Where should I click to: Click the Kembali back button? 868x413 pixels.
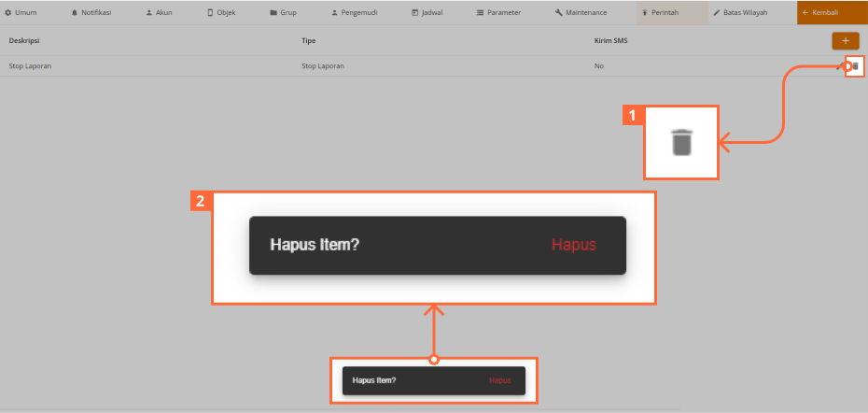coord(820,13)
